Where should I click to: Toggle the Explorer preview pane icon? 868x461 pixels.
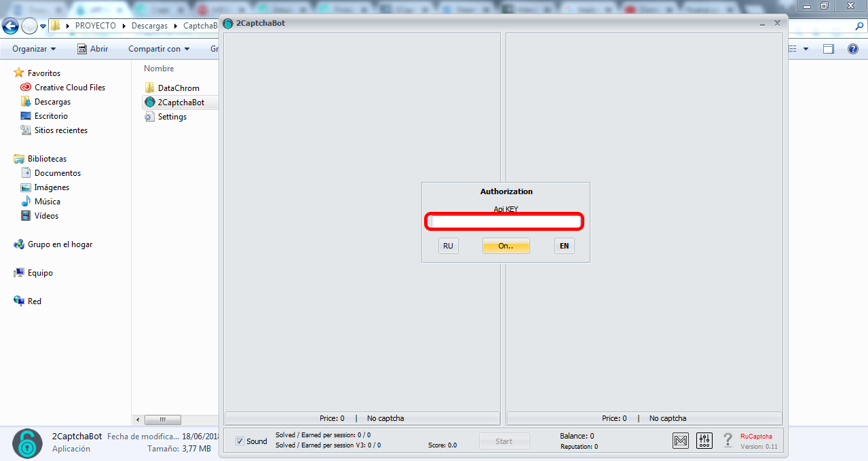(829, 49)
